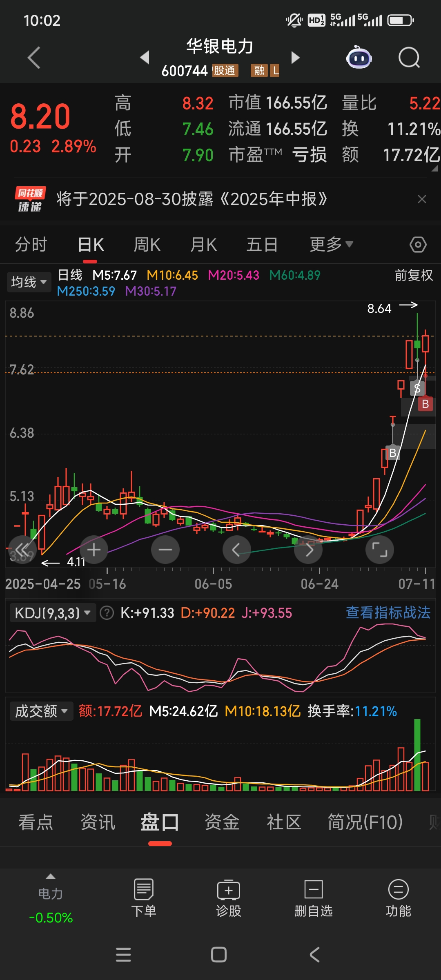This screenshot has height=980, width=441.
Task: Tap the 融 margin trading badge
Action: (x=259, y=71)
